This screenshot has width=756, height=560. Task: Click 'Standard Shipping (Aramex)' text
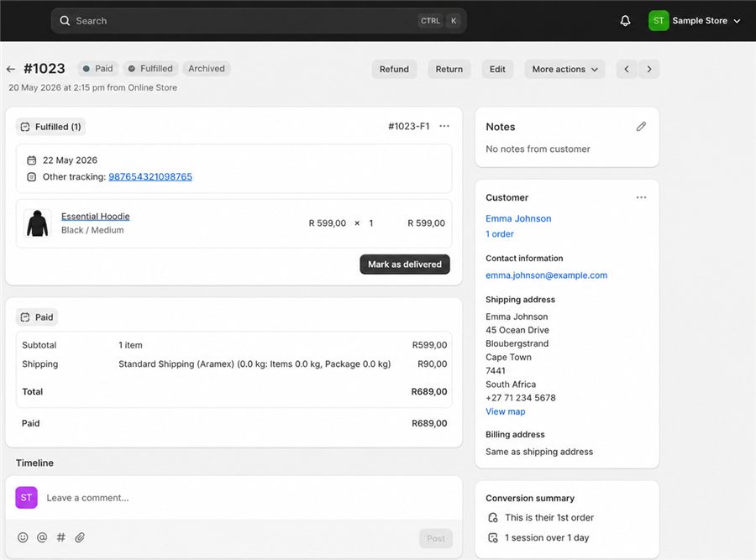point(176,364)
